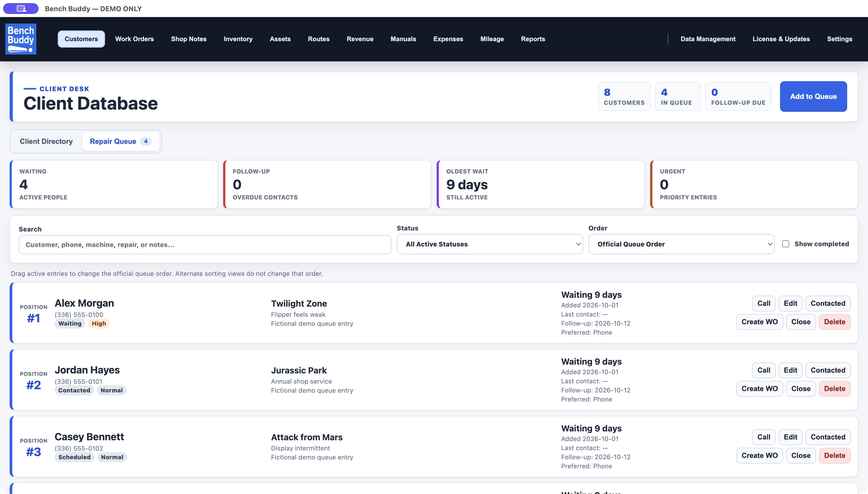Select the Repair Queue tab

(121, 141)
